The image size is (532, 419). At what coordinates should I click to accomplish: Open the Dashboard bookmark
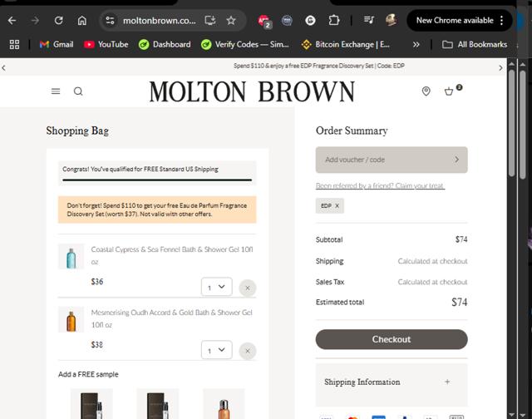[165, 44]
